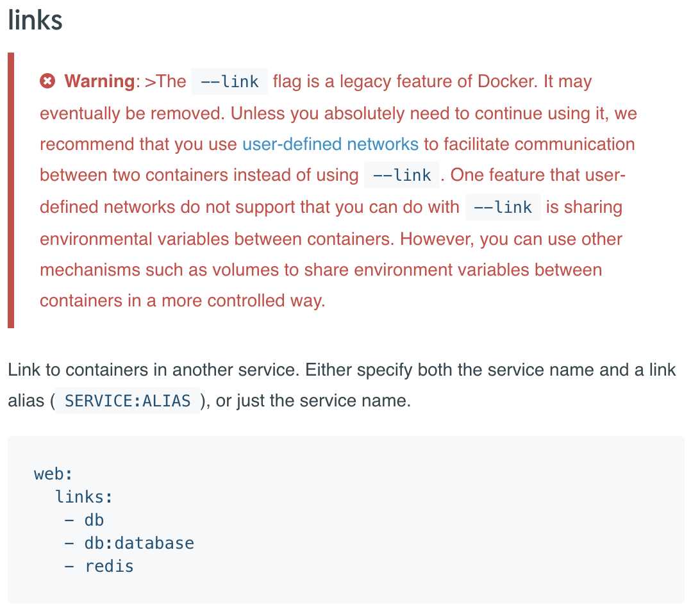The width and height of the screenshot is (700, 609).
Task: Click the 'web:' line in code block
Action: (x=53, y=474)
